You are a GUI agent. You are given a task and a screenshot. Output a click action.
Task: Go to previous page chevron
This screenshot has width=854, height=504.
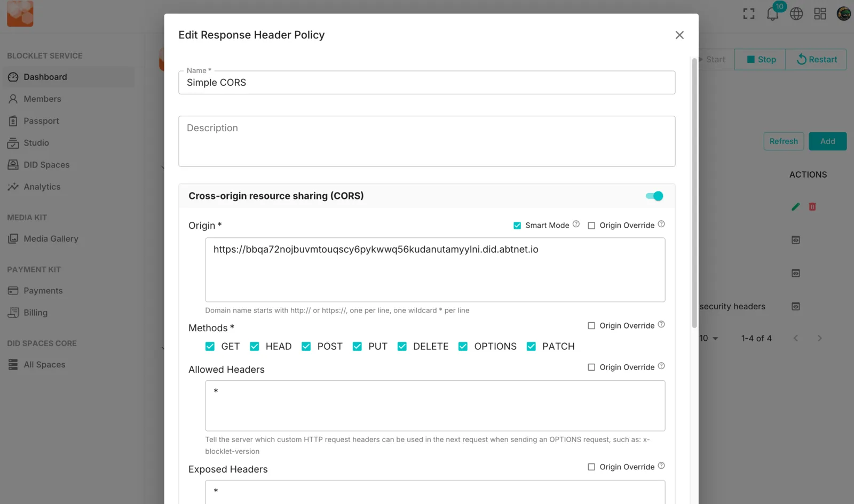(796, 338)
